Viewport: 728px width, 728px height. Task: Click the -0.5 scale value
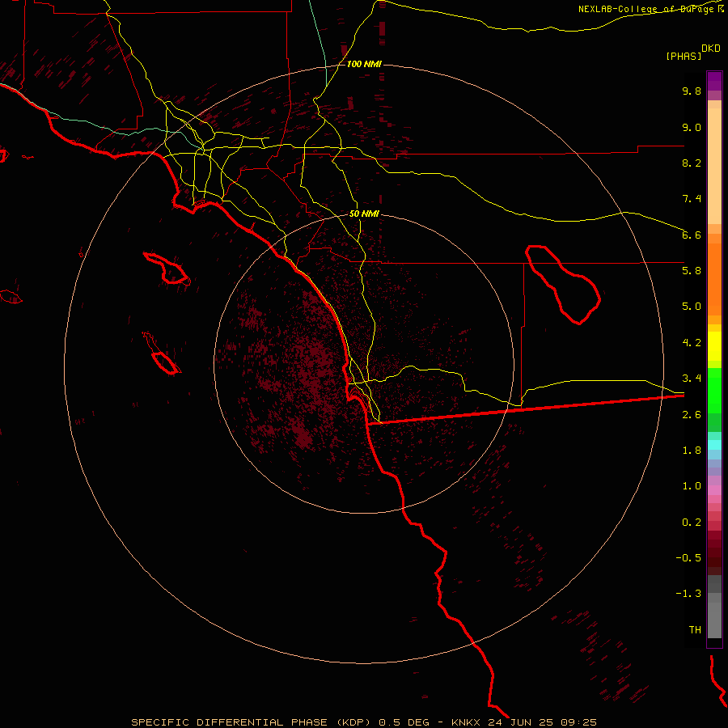coord(688,558)
